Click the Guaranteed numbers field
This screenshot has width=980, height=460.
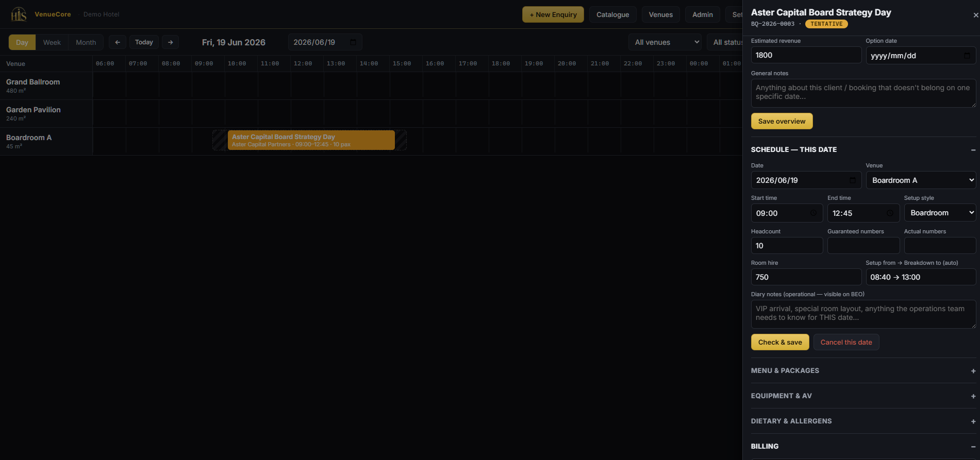(x=863, y=246)
